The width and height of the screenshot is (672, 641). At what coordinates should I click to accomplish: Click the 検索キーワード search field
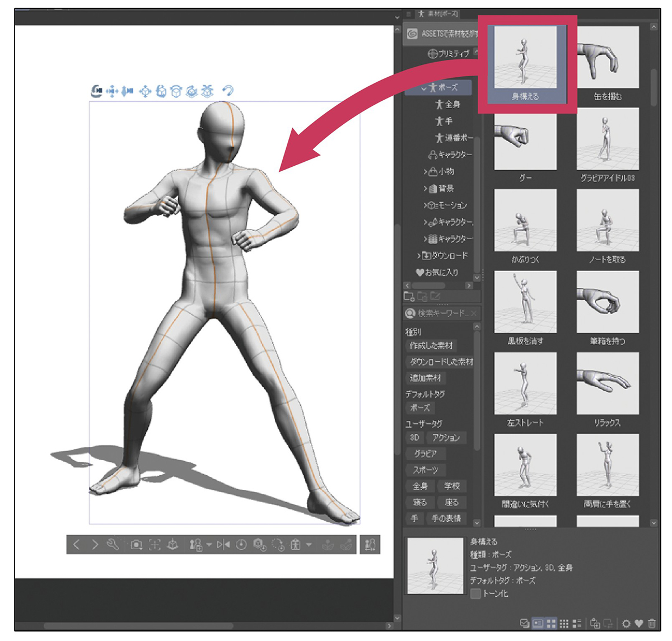[x=442, y=314]
